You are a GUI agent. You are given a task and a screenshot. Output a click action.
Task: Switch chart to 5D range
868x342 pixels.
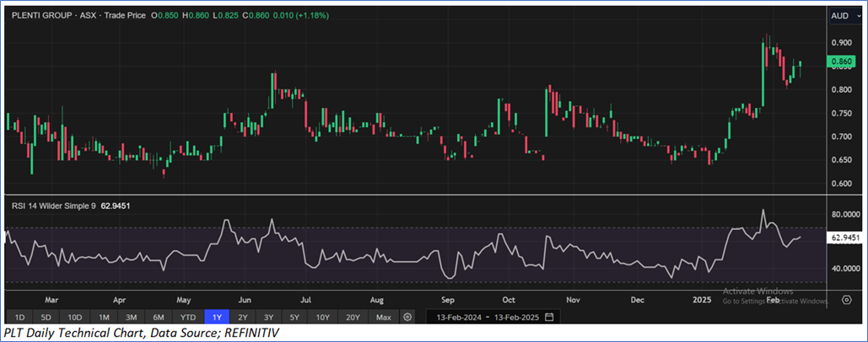[x=46, y=318]
